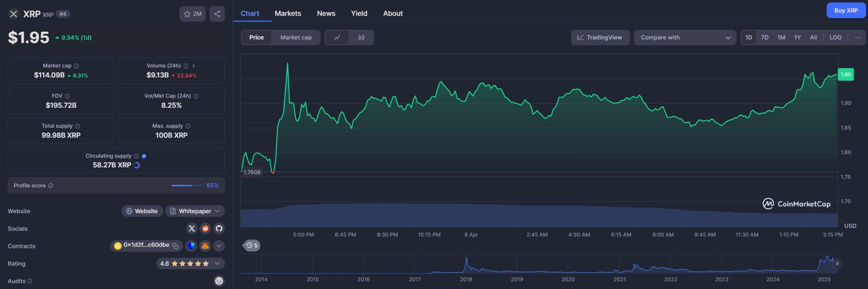Image resolution: width=868 pixels, height=289 pixels.
Task: Visit the XRP Website link
Action: tap(142, 211)
